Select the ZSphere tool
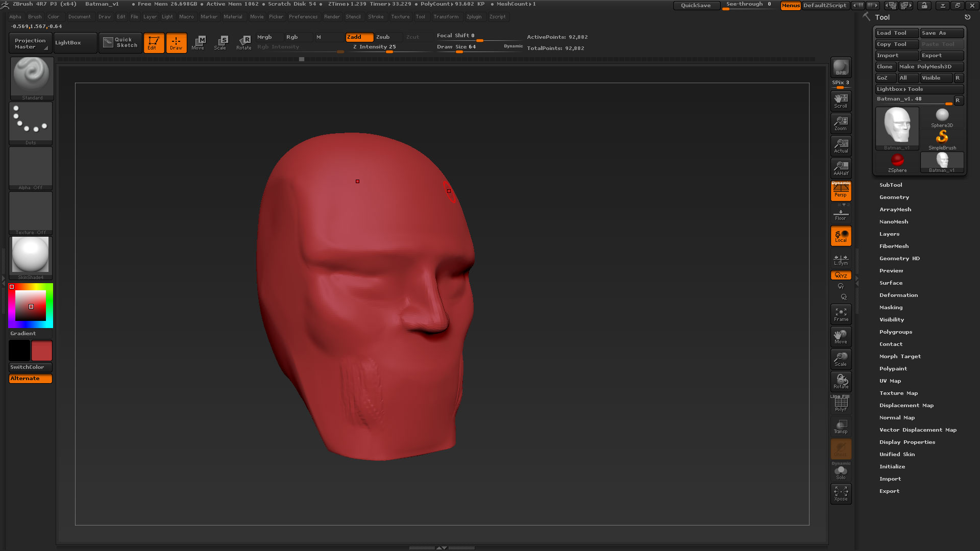Screen dimensions: 980x551 pos(897,163)
